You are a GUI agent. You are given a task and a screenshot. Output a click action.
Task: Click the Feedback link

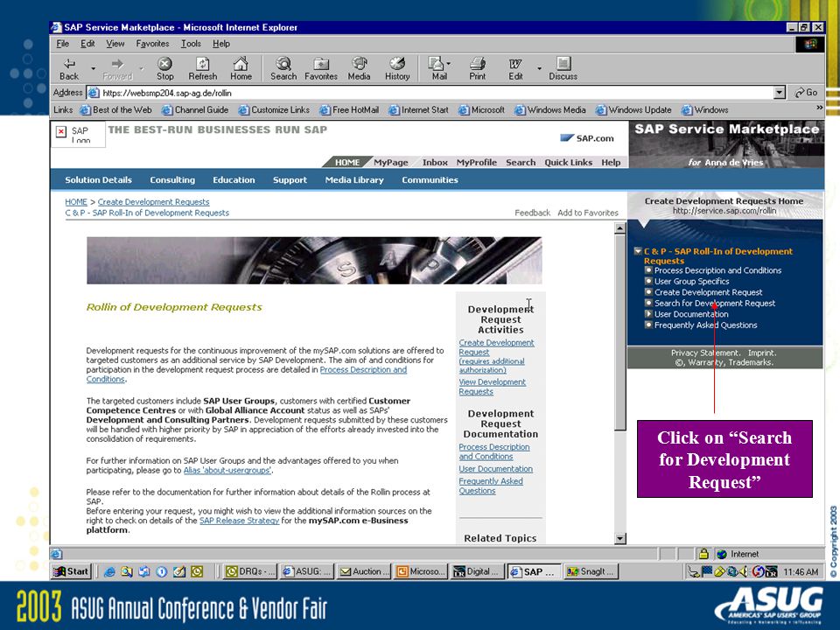532,213
